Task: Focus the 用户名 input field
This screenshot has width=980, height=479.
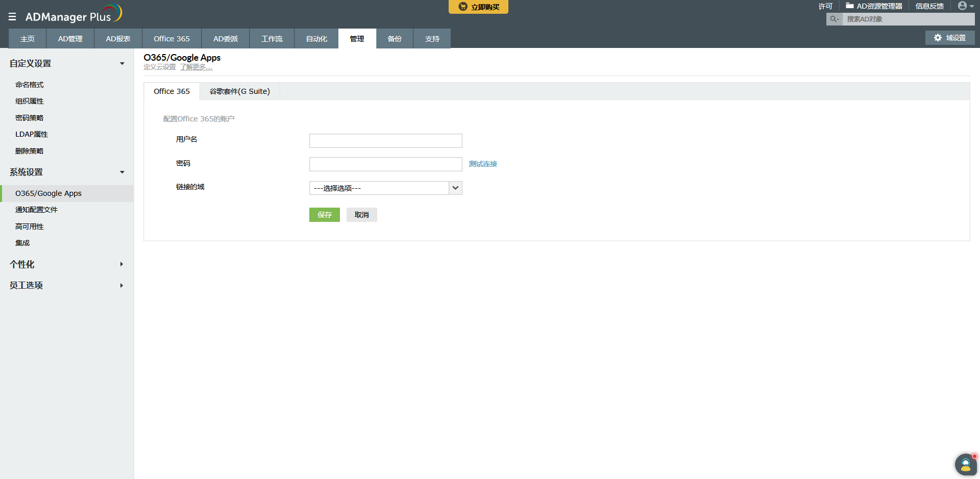Action: pos(386,141)
